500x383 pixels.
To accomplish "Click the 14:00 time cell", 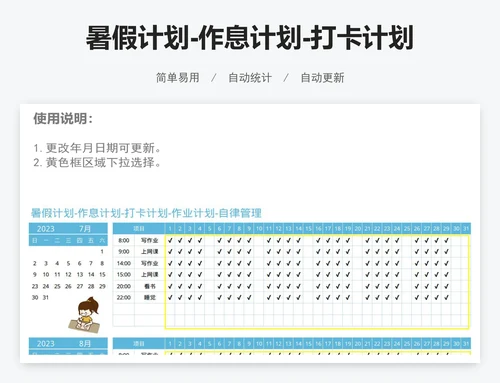I will [x=124, y=263].
